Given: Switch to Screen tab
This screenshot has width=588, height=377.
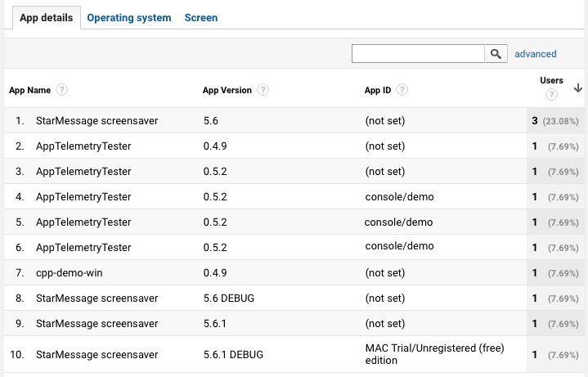Looking at the screenshot, I should pos(201,18).
